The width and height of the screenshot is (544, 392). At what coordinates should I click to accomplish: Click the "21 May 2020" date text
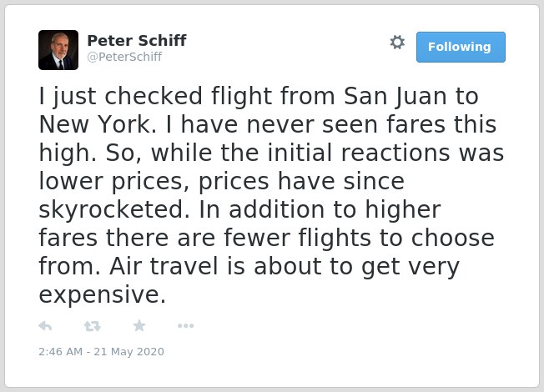point(128,351)
